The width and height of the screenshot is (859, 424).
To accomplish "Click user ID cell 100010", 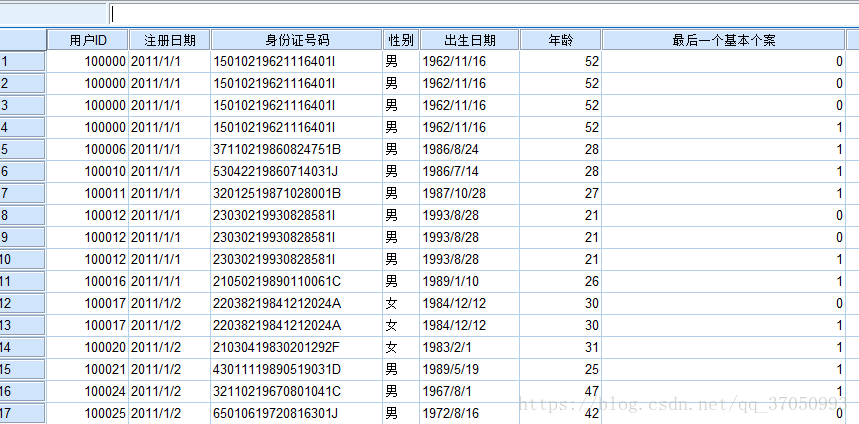I will [88, 171].
